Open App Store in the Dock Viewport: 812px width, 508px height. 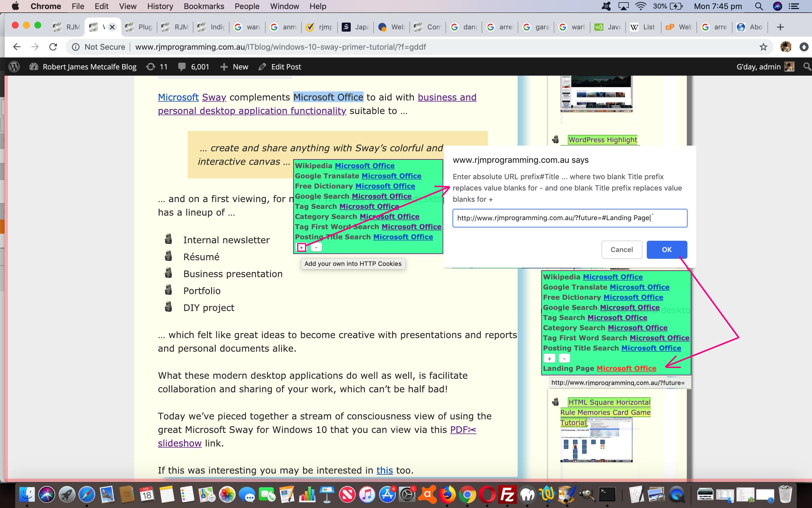coord(387,494)
